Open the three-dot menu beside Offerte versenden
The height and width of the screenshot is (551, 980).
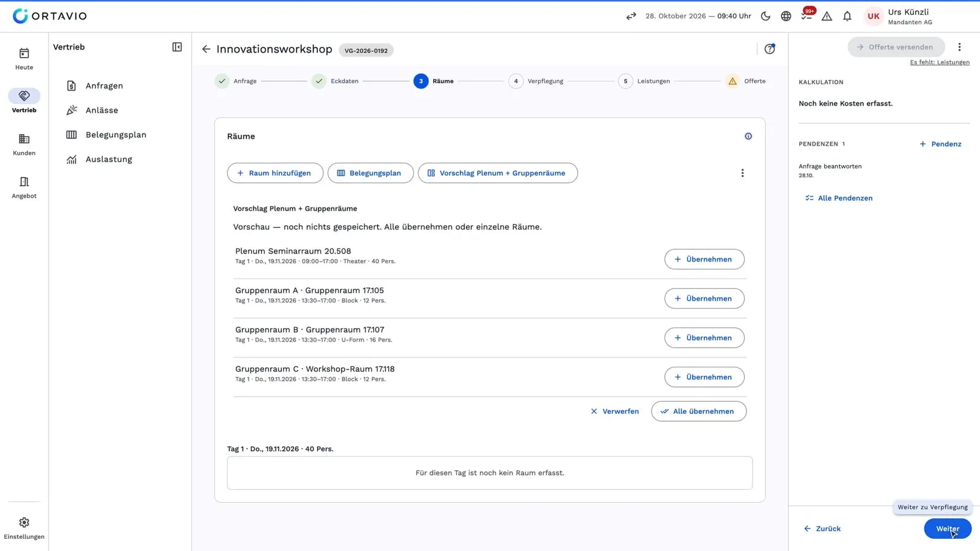(x=959, y=47)
